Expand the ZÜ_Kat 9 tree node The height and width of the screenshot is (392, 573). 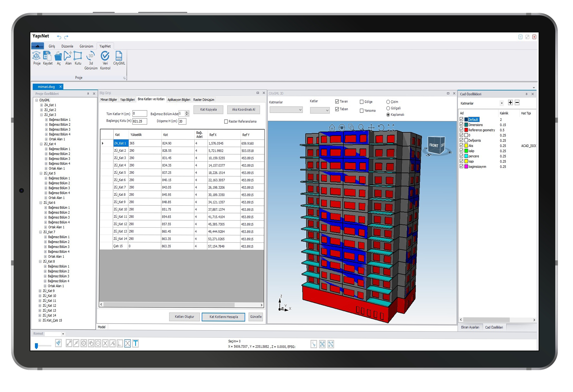tap(40, 291)
